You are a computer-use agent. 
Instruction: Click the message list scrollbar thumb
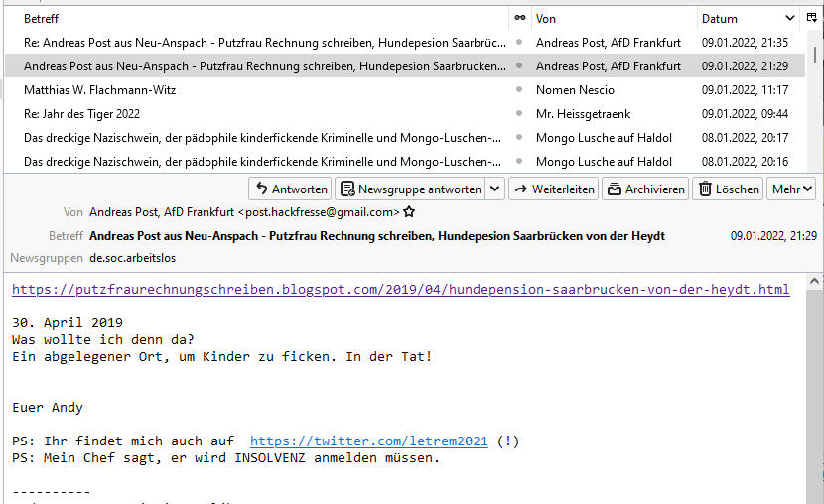(815, 55)
